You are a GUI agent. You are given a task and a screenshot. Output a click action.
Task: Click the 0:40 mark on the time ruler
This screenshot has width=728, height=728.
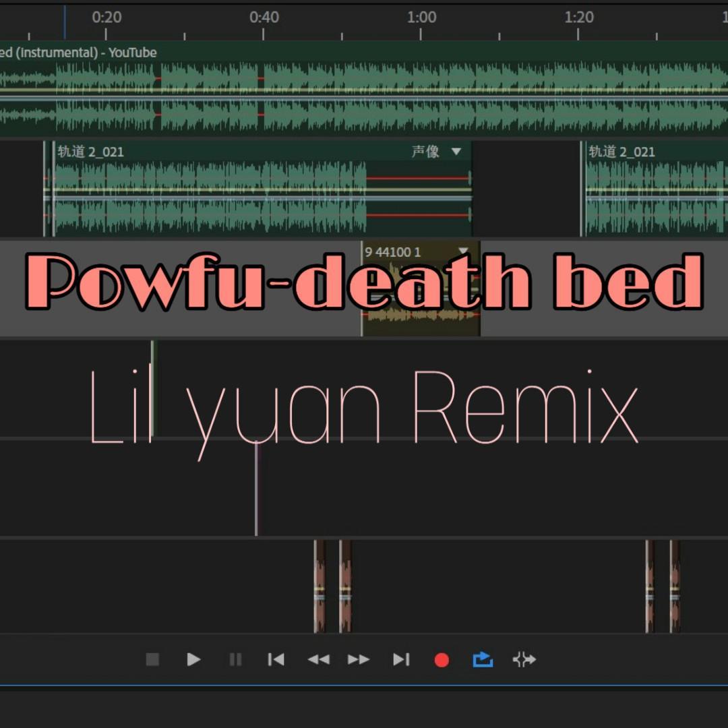pyautogui.click(x=264, y=17)
